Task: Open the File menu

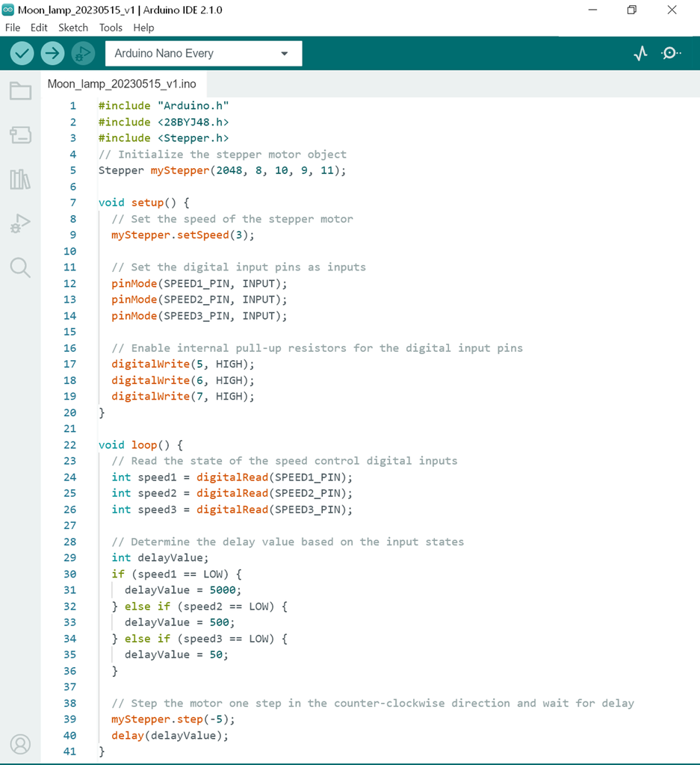Action: (x=13, y=28)
